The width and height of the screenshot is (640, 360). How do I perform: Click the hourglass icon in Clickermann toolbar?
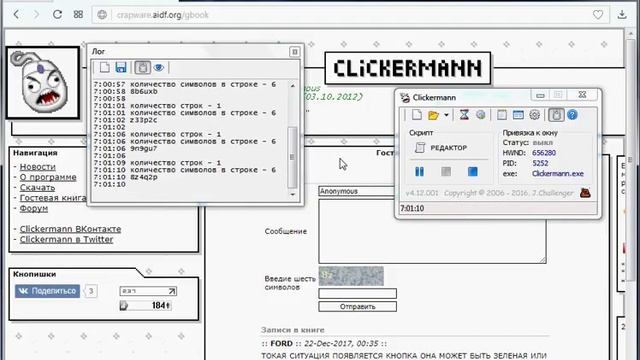(x=464, y=115)
